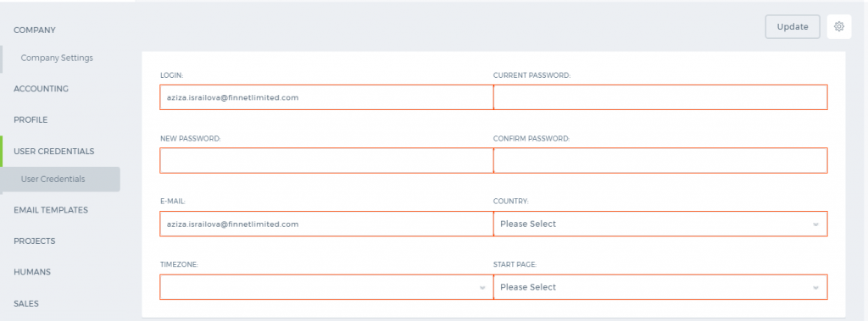Select Company Settings in sidebar

[57, 58]
